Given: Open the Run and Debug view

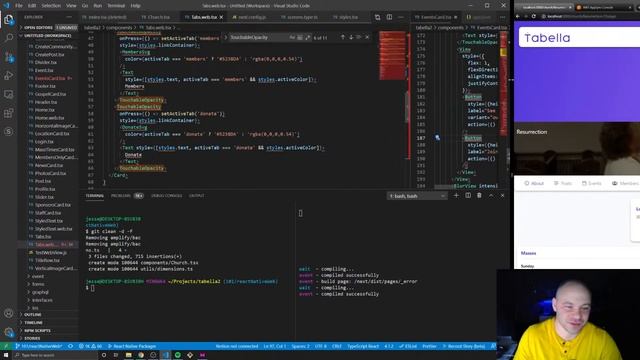Looking at the screenshot, I should pos(9,76).
